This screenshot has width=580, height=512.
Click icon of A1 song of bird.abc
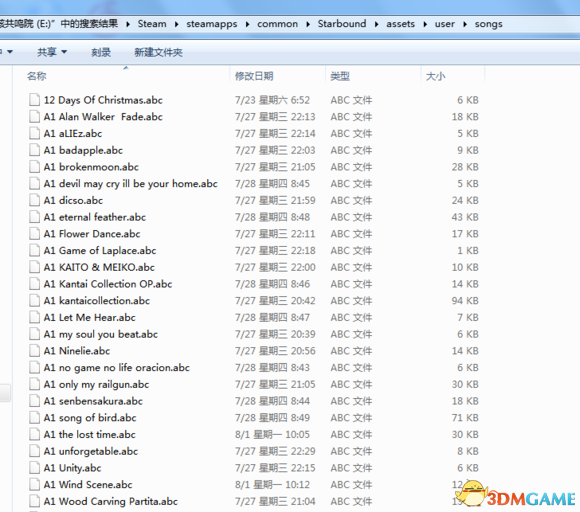34,418
